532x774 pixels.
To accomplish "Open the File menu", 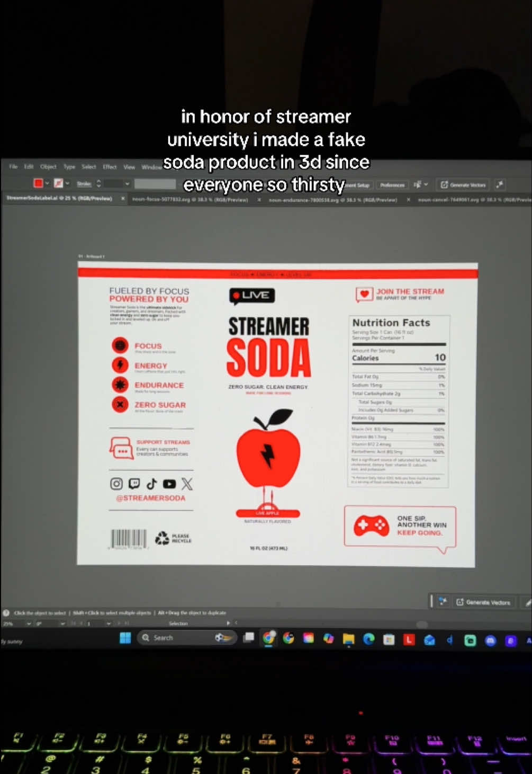I will pos(13,166).
